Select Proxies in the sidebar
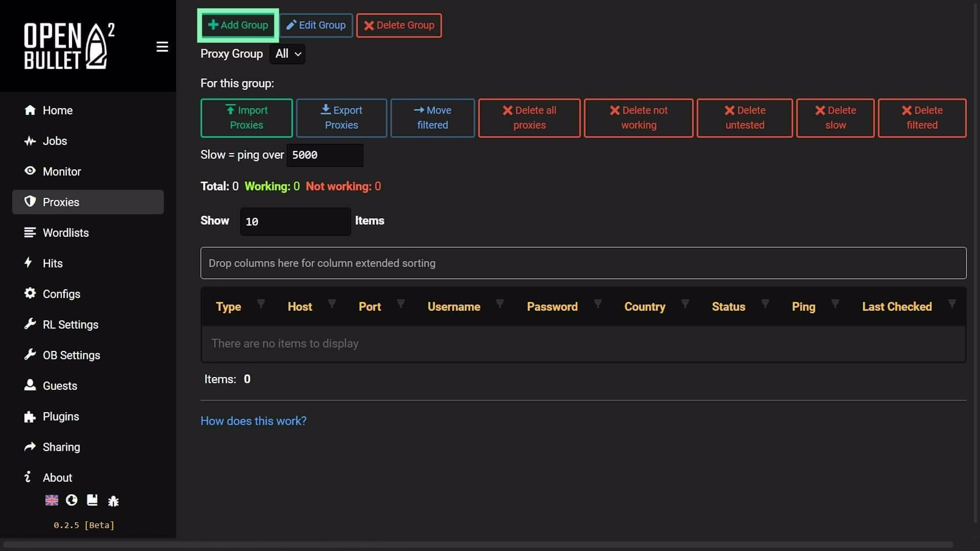The image size is (980, 551). coord(88,202)
